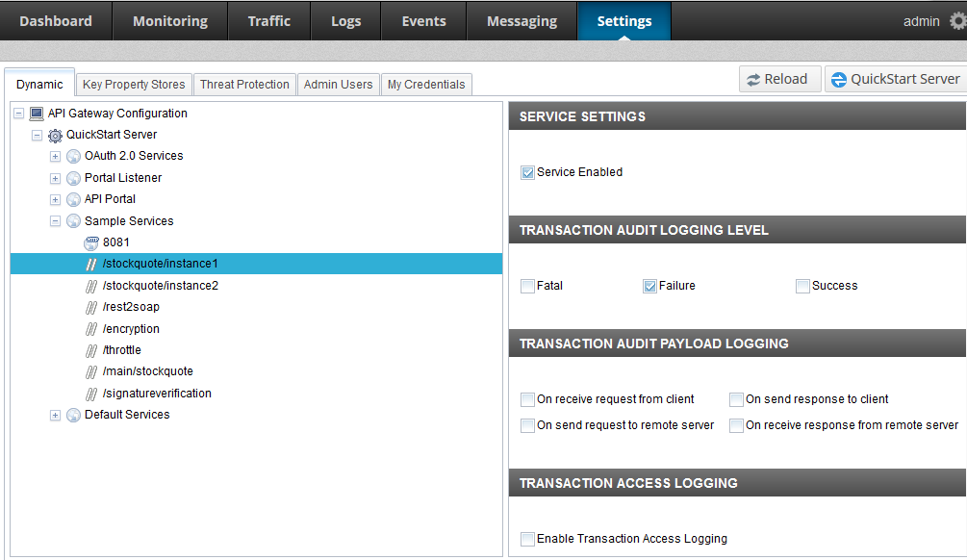Click the globe icon beside Default Services
This screenshot has width=967, height=560.
[72, 415]
